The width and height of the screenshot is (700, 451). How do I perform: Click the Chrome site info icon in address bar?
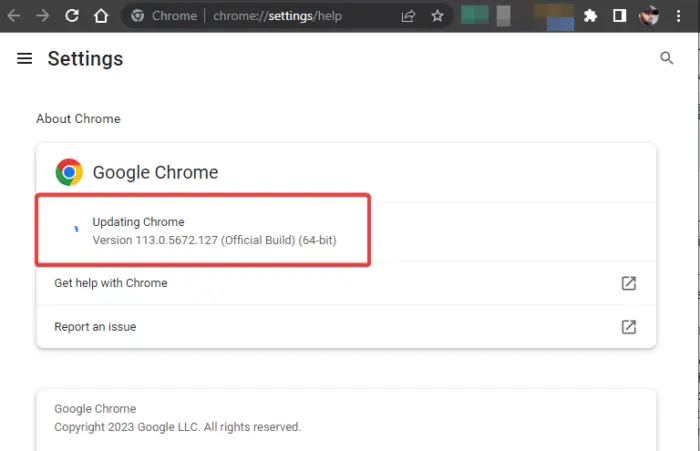(138, 16)
